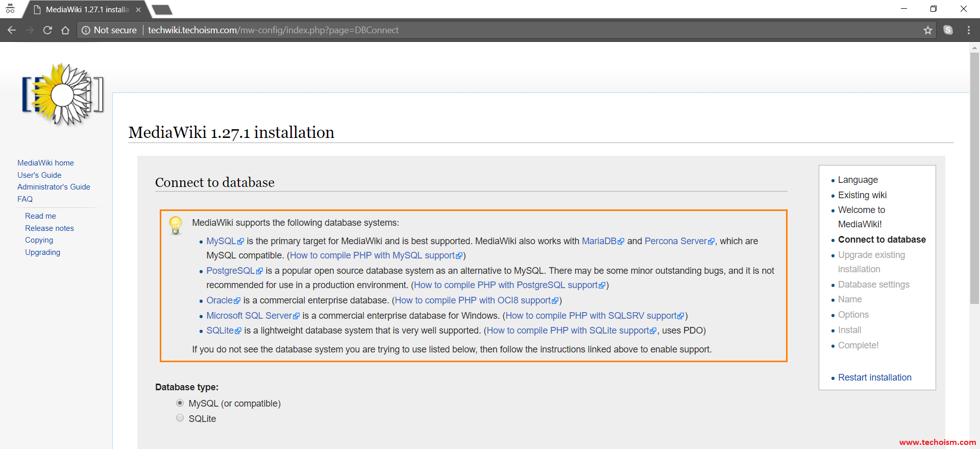Open the User's Guide link
Viewport: 980px width, 449px height.
(x=39, y=175)
